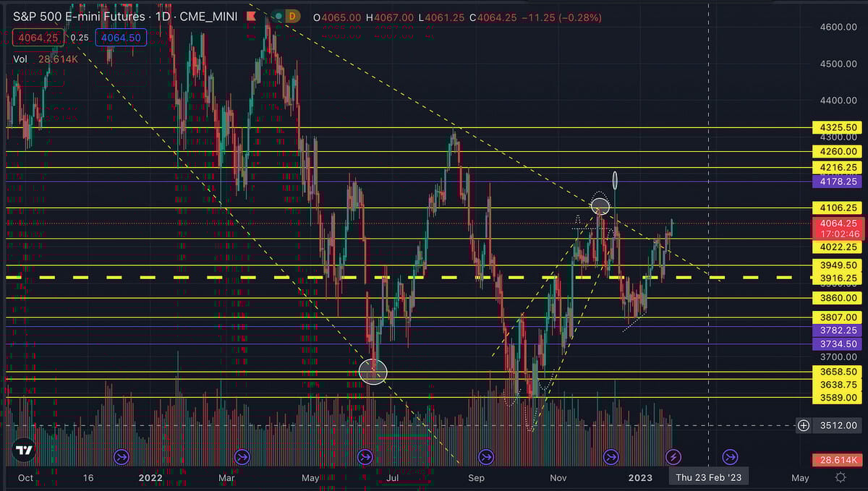Image resolution: width=868 pixels, height=491 pixels.
Task: Click the blue 4064.50 buy price button
Action: pyautogui.click(x=122, y=38)
